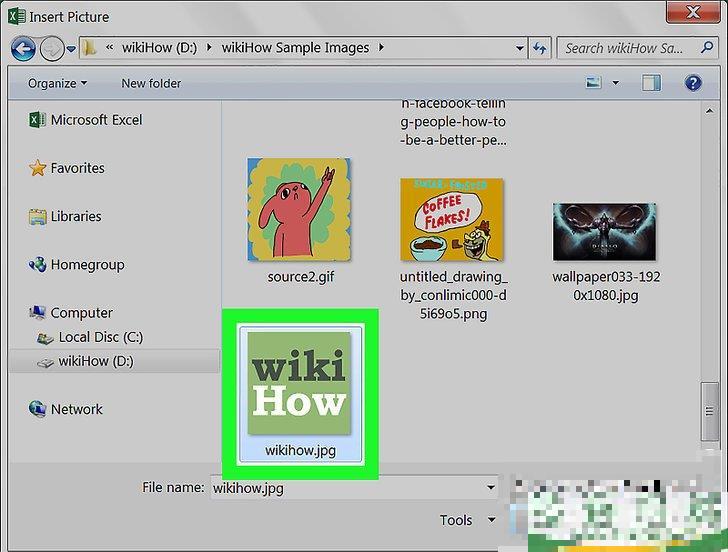Select Local Disc (C:) drive
Viewport: 728px width, 552px height.
point(100,337)
